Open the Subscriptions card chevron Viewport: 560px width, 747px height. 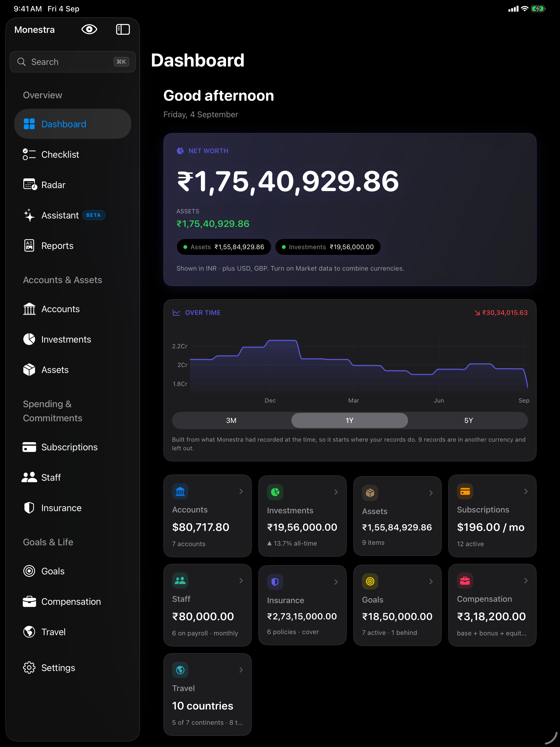pos(526,491)
